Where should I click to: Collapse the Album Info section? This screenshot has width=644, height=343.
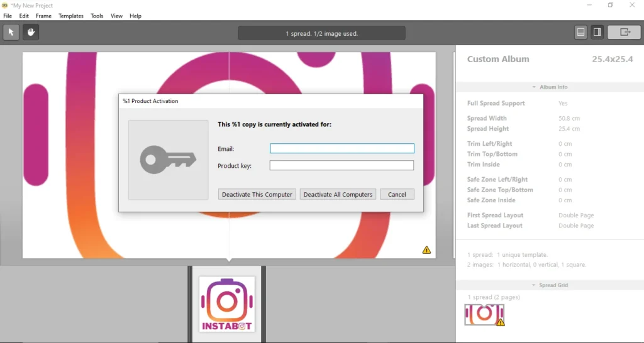coord(550,87)
